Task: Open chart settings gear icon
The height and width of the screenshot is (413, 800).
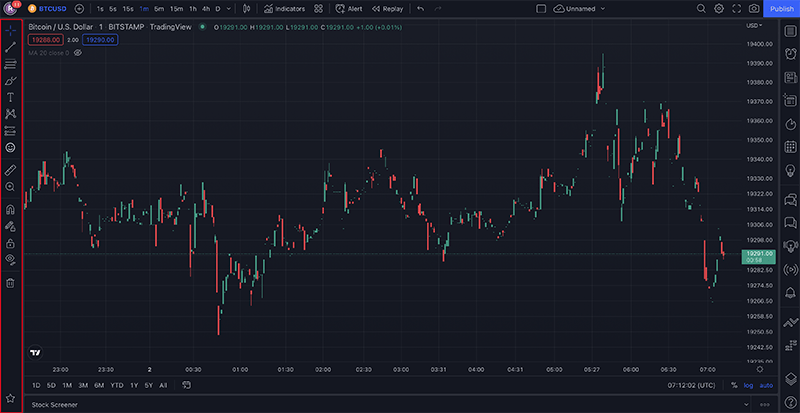Action: click(x=719, y=9)
